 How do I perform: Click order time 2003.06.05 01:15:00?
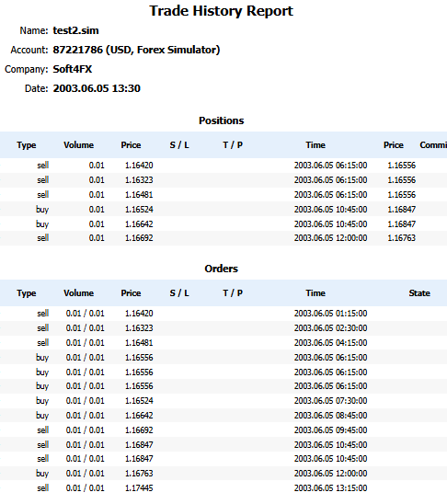click(x=331, y=314)
